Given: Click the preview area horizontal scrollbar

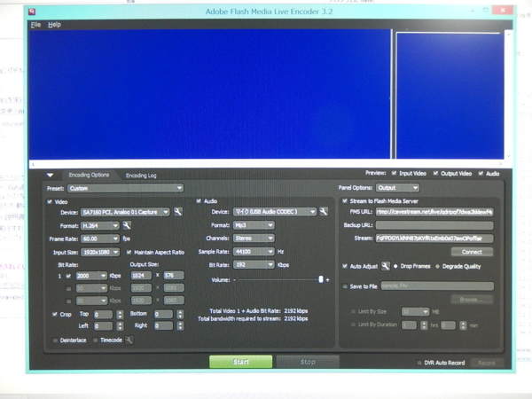Looking at the screenshot, I should [267, 164].
